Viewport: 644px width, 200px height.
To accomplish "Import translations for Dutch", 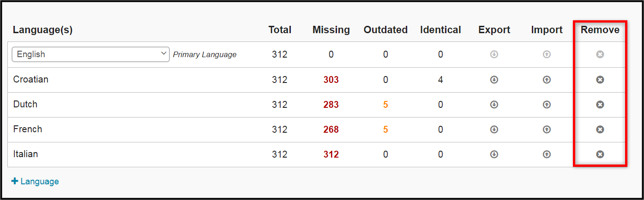I will coord(547,105).
